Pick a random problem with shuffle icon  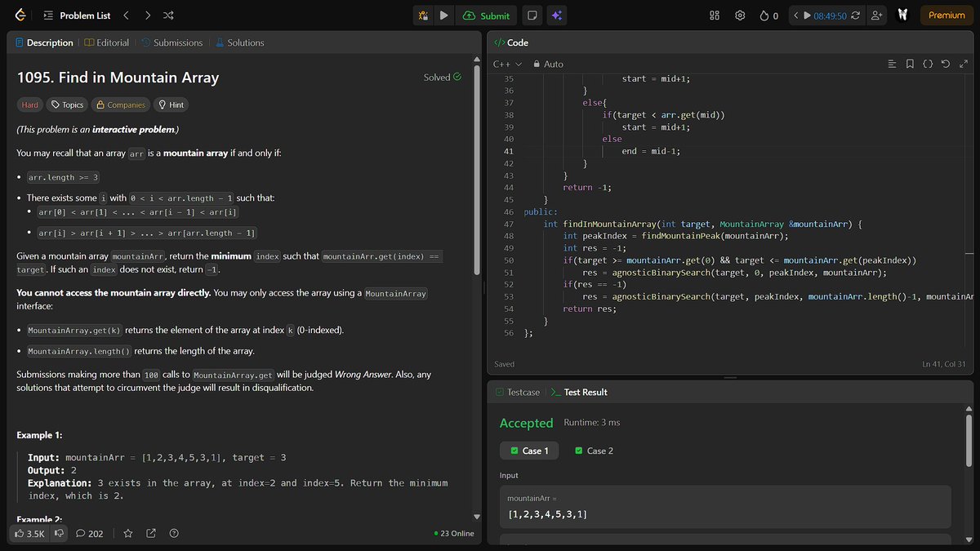pyautogui.click(x=168, y=16)
